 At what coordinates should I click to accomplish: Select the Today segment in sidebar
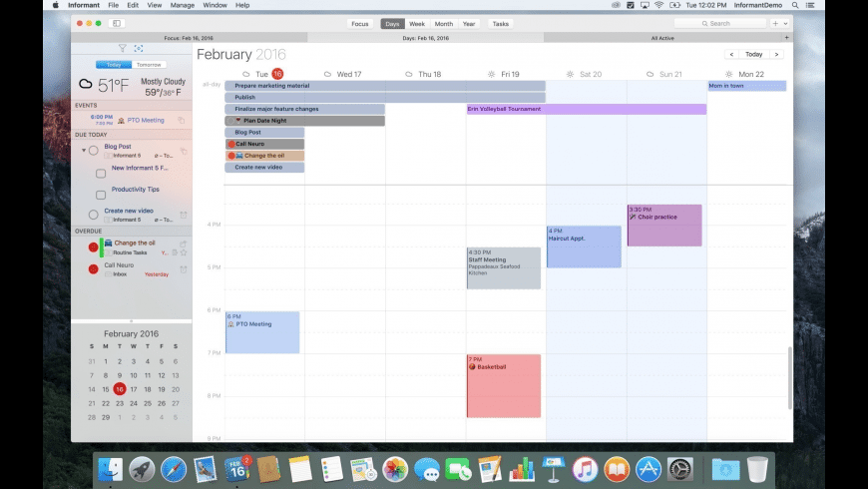point(114,65)
